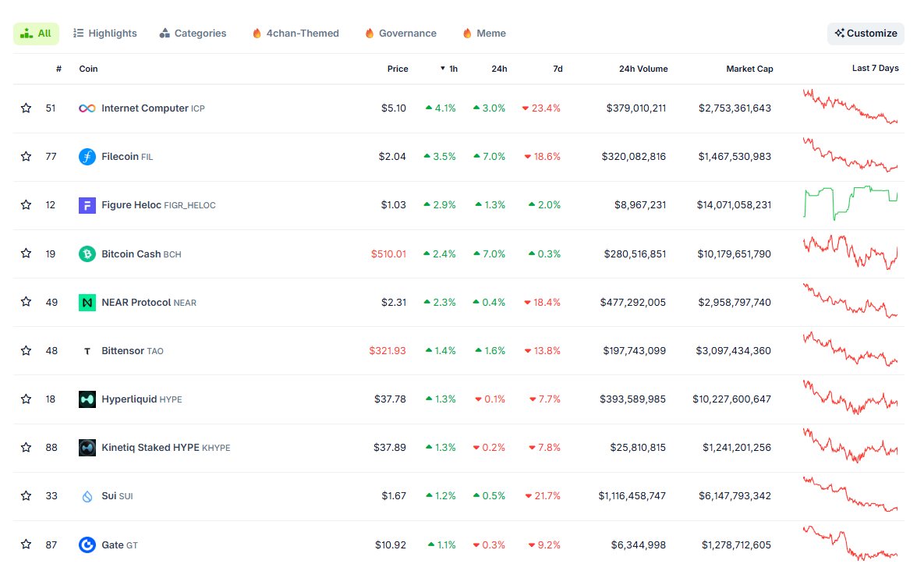924x564 pixels.
Task: Open the Filecoin FIL coin link
Action: click(127, 157)
